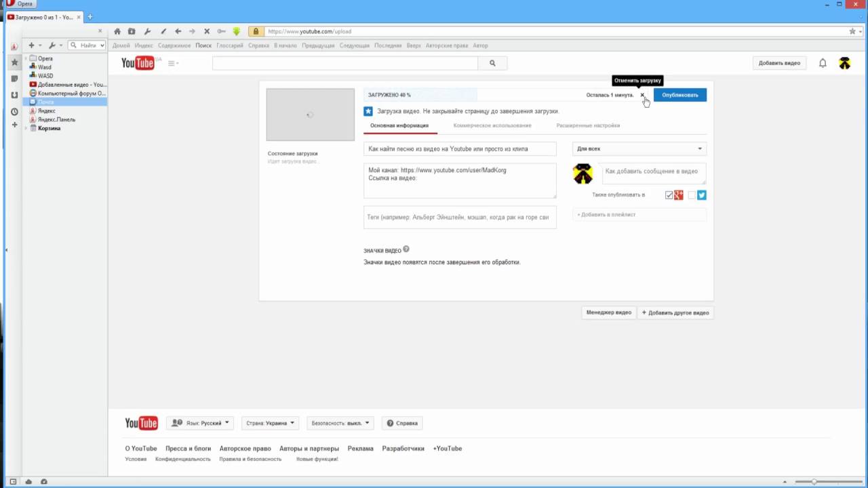Click the Opera menu button
Viewport: 868px width, 488px height.
click(20, 4)
